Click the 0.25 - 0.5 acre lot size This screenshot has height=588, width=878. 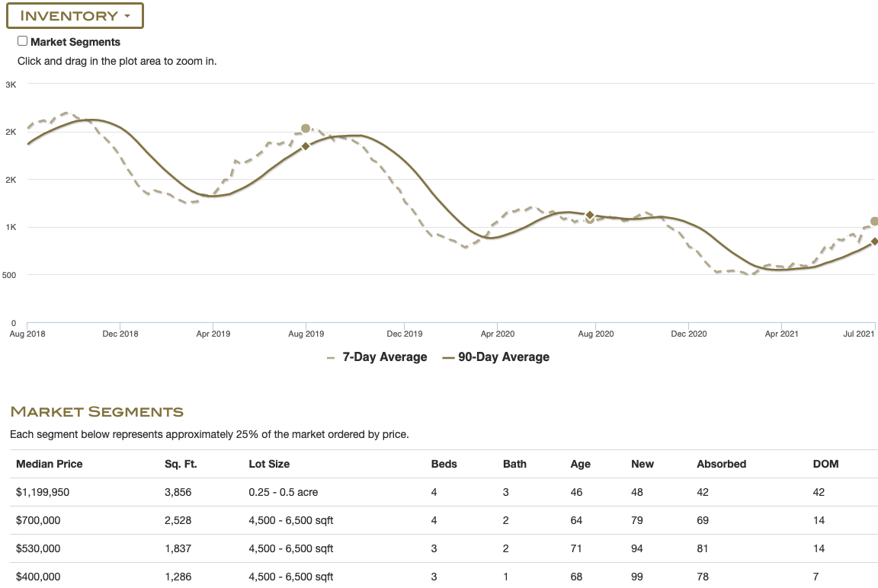click(x=284, y=492)
